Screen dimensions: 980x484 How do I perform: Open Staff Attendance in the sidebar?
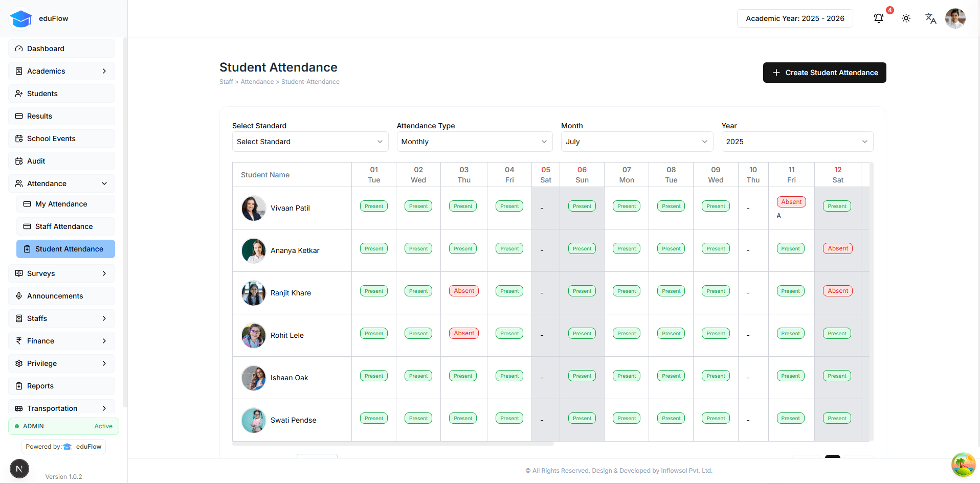[64, 226]
